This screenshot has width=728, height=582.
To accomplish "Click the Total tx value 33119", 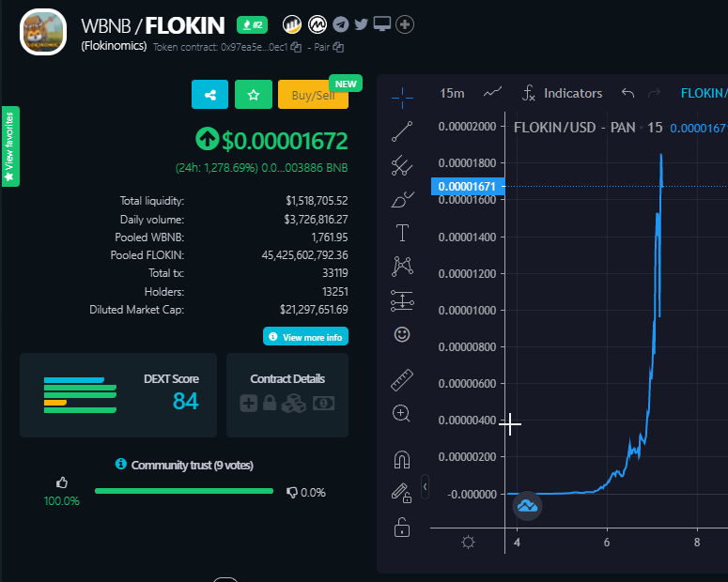I will [334, 273].
